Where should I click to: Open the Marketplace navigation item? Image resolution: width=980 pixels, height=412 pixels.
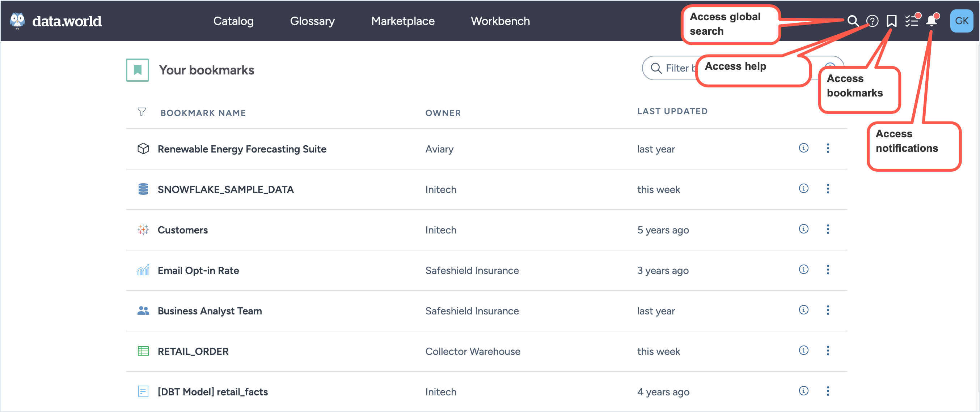tap(402, 21)
